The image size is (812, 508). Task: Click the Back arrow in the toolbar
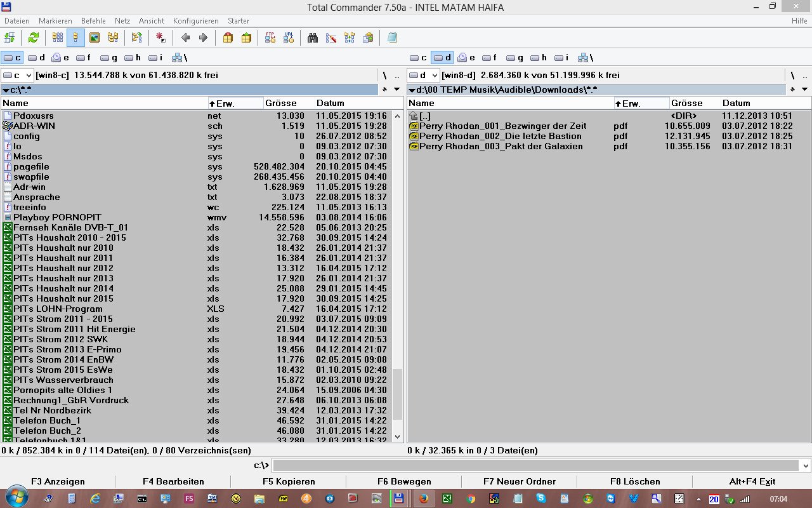click(185, 37)
